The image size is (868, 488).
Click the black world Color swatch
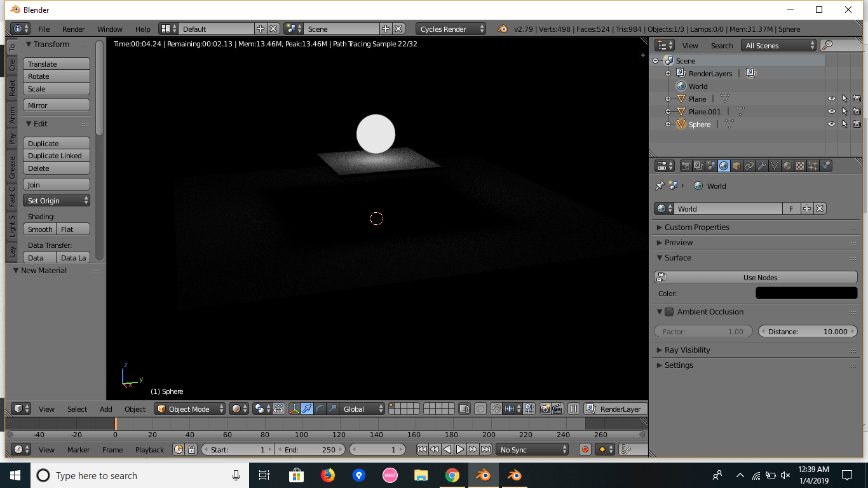tap(806, 293)
